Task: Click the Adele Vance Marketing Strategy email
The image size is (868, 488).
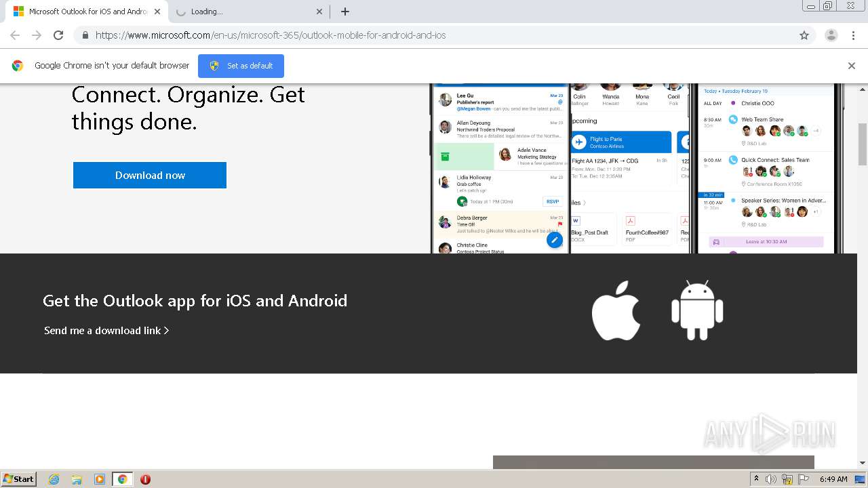Action: 530,156
